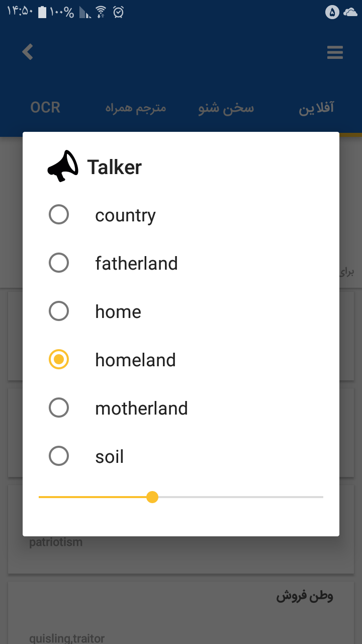362x644 pixels.
Task: Select the country radio option
Action: 59,215
